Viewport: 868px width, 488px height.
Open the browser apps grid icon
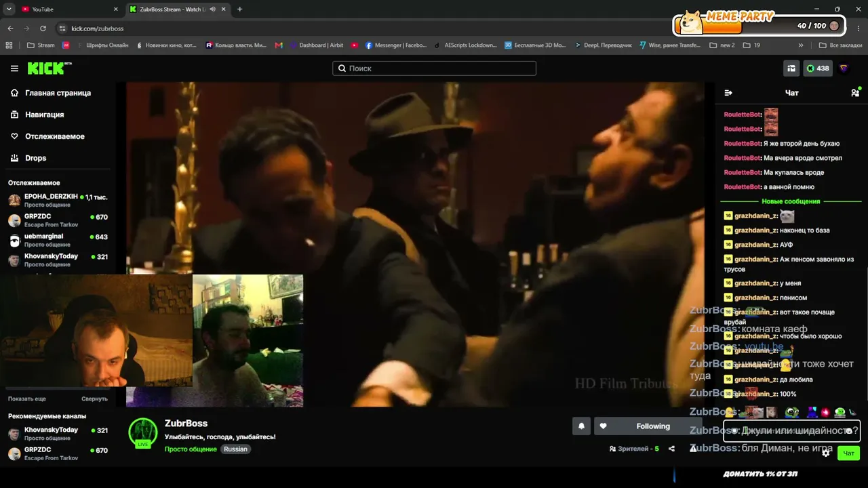pyautogui.click(x=9, y=45)
